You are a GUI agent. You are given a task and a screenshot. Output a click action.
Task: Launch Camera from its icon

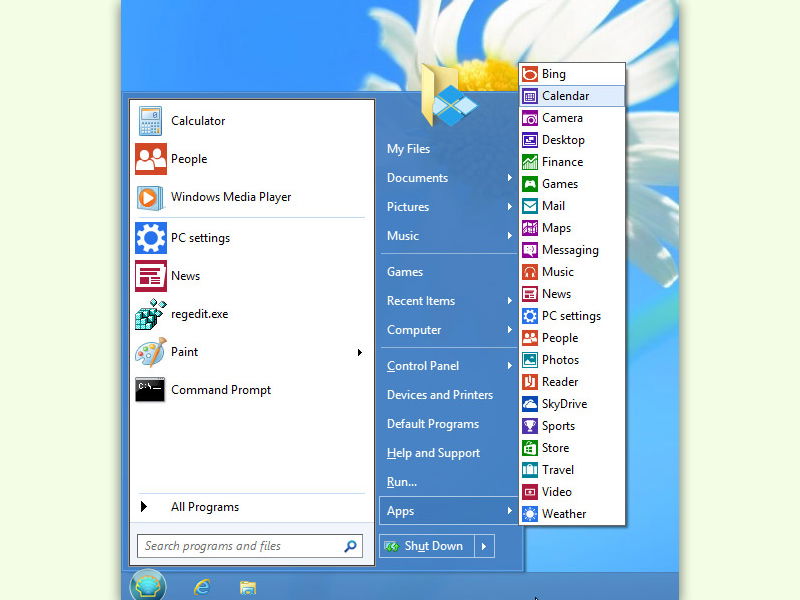pyautogui.click(x=530, y=118)
